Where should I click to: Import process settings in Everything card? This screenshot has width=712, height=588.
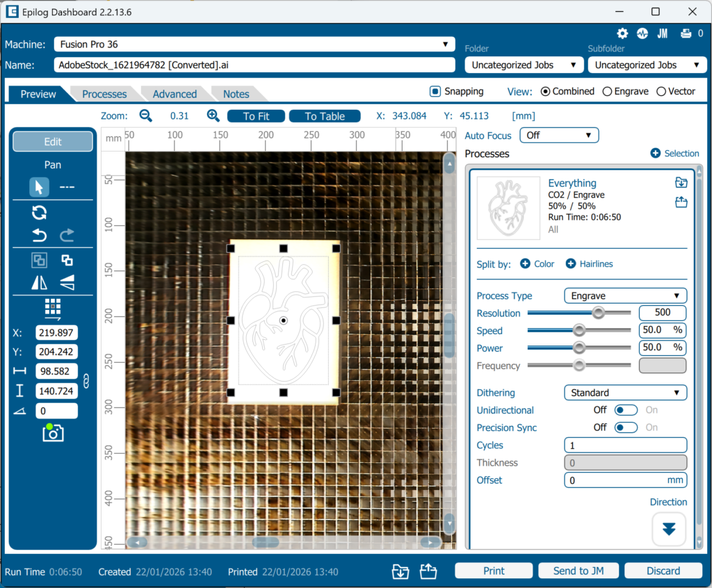681,183
